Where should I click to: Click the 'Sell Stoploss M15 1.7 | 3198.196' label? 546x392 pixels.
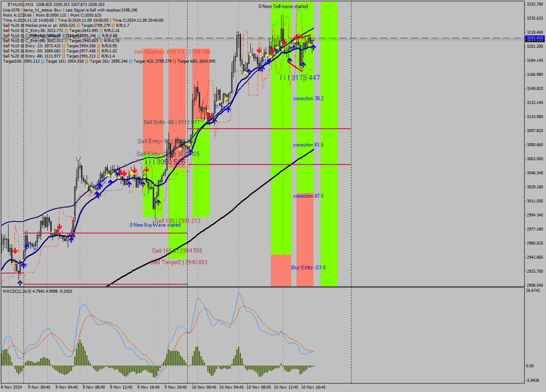click(172, 52)
